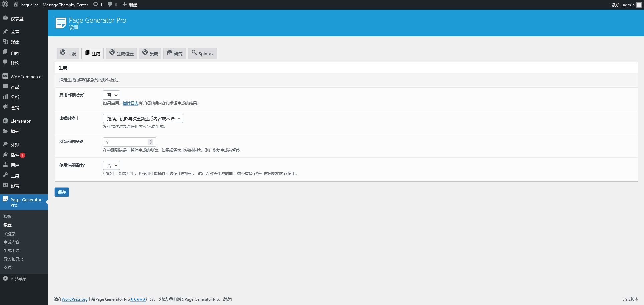Click the comments bubble icon in admin bar

110,5
